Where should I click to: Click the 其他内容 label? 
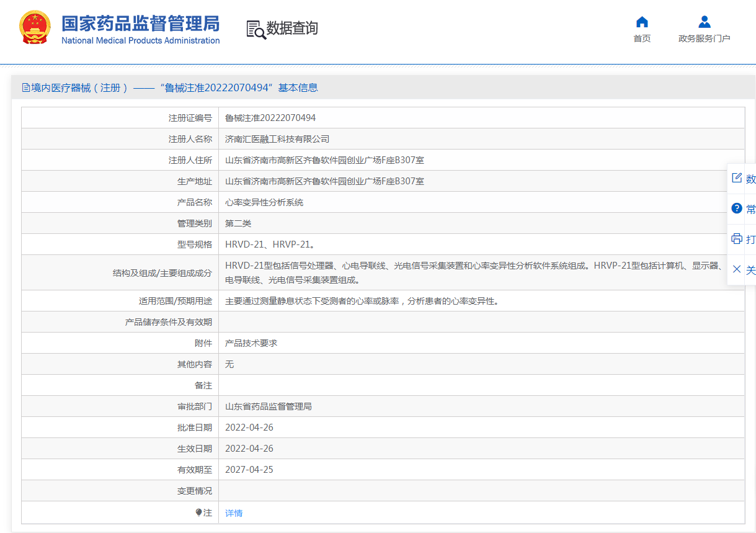pos(195,364)
